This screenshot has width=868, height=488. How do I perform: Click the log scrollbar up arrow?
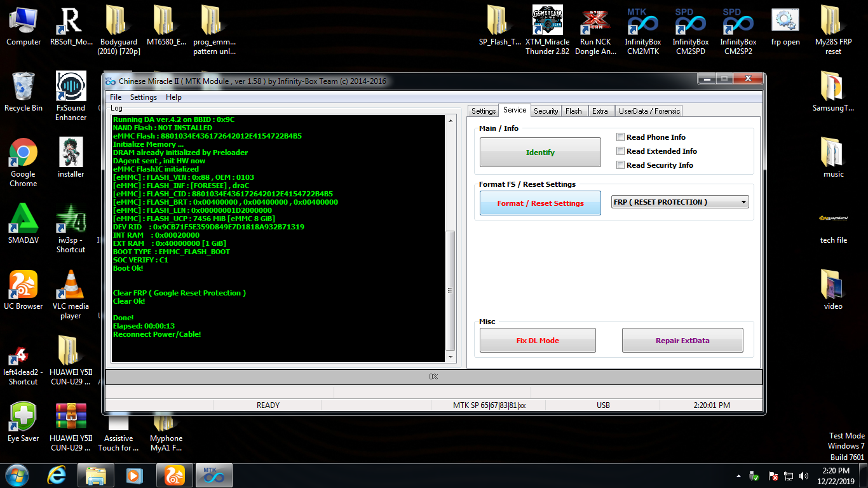(451, 121)
